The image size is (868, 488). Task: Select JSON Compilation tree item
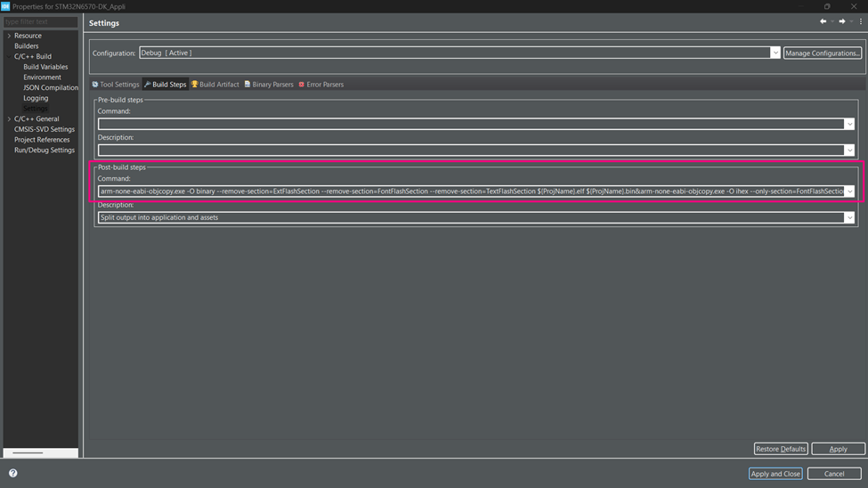pos(51,87)
